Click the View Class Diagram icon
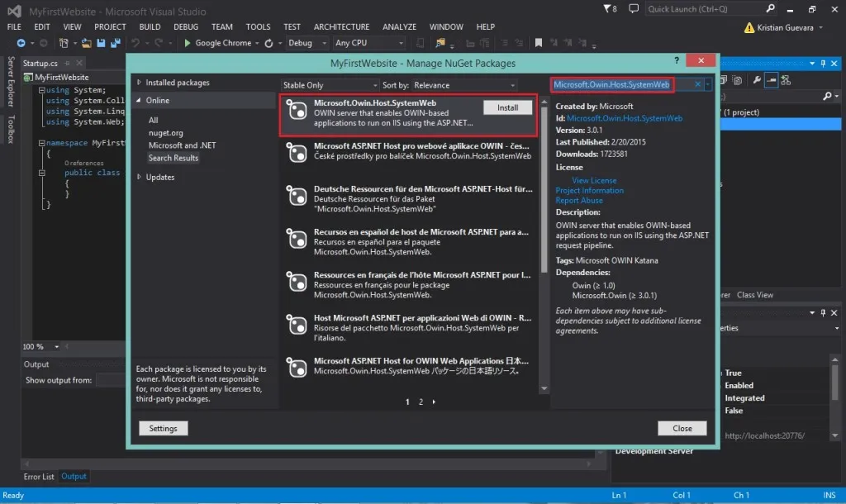 786,80
